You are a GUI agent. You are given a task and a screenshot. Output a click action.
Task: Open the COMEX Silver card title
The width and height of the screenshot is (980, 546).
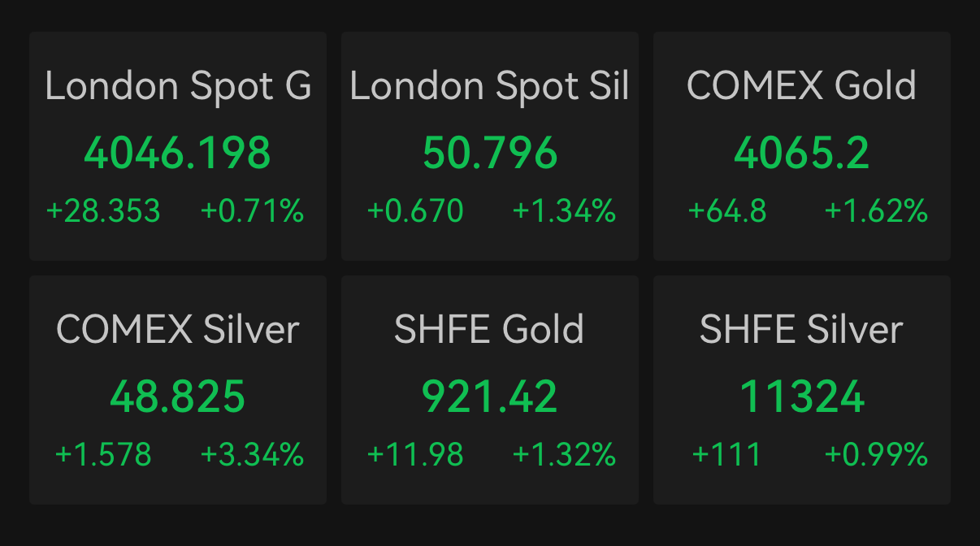178,330
